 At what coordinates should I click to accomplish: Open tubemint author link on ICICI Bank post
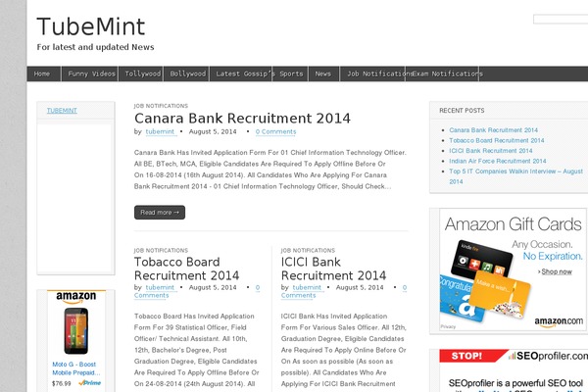pyautogui.click(x=307, y=287)
